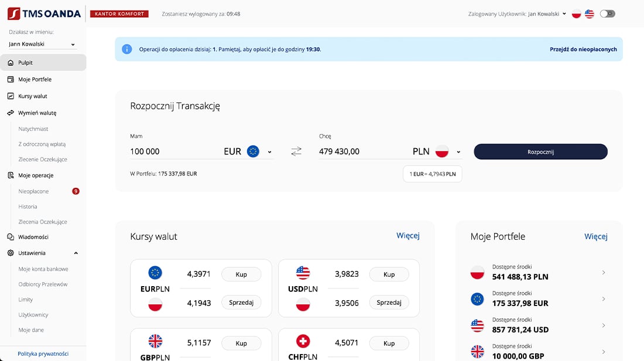
Task: Open the Jann Kowalski account selector
Action: (42, 44)
